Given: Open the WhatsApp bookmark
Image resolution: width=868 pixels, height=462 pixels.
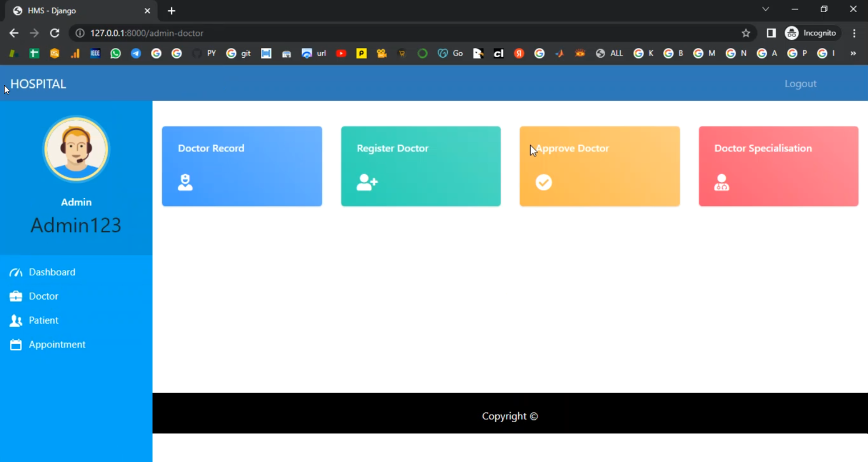Looking at the screenshot, I should (116, 53).
